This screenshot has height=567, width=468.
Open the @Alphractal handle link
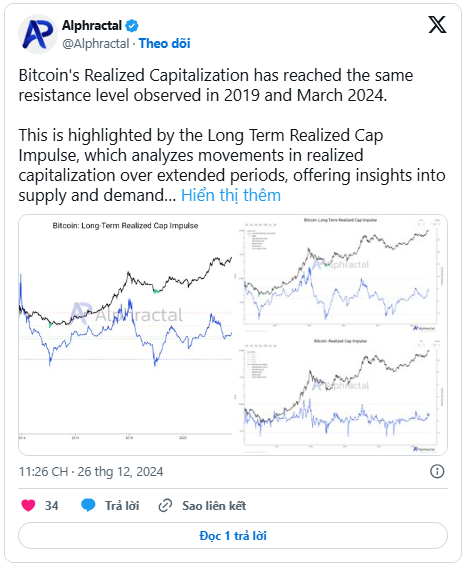point(96,44)
